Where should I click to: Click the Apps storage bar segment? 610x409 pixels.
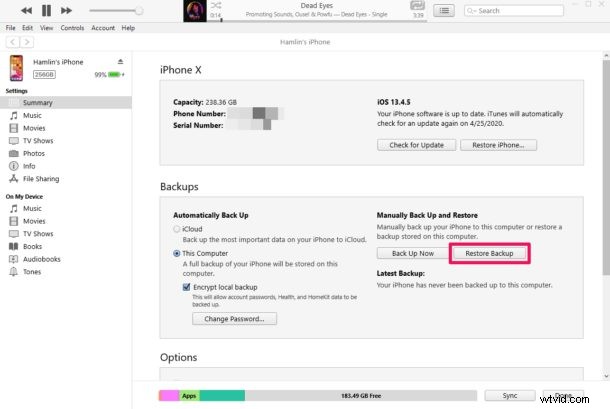pos(189,396)
